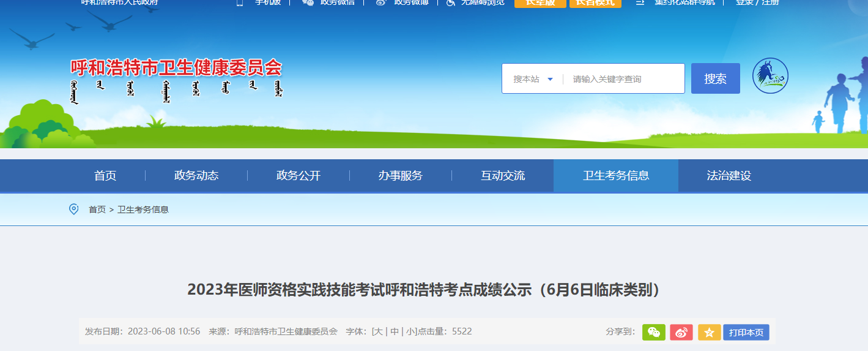
Task: Click the 集约化站群导航 link
Action: point(684,2)
